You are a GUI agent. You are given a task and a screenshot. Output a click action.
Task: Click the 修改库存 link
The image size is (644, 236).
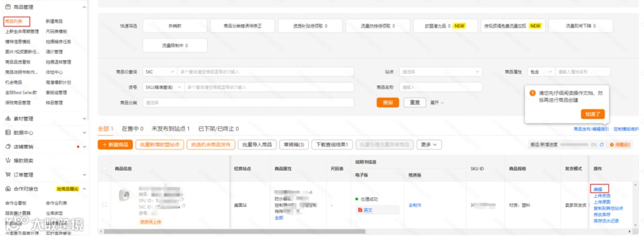coord(602,214)
